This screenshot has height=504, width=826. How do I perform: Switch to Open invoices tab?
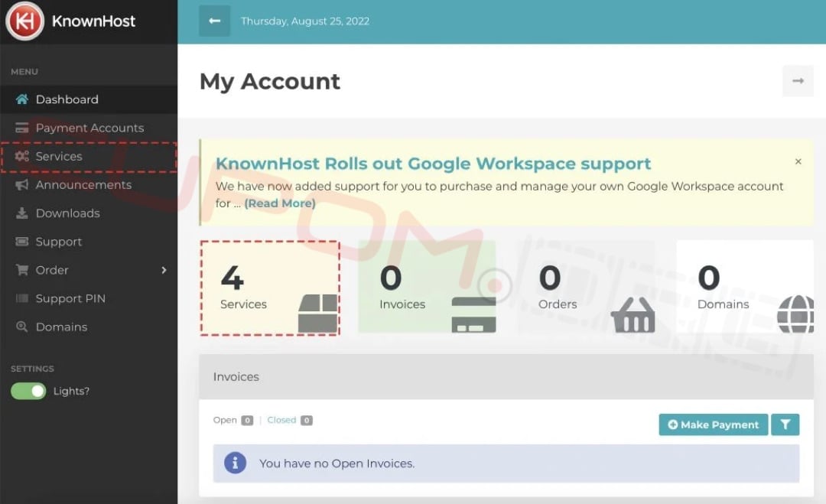coord(225,420)
